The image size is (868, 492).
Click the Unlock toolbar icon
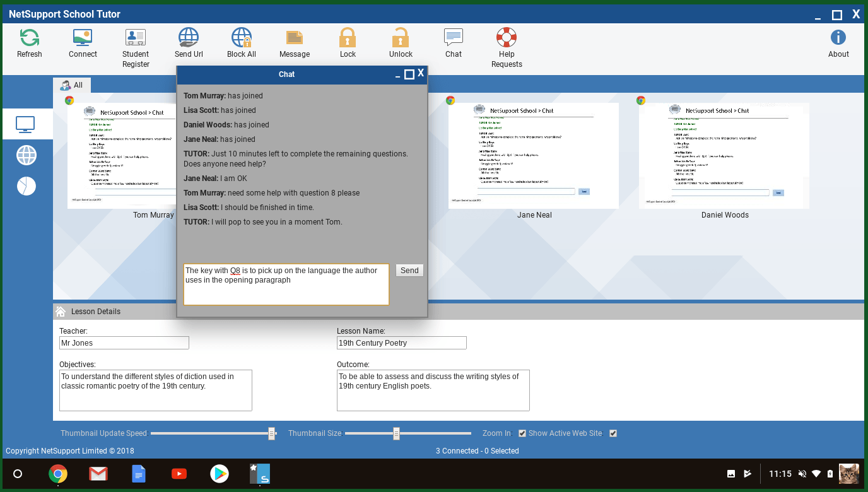point(401,38)
